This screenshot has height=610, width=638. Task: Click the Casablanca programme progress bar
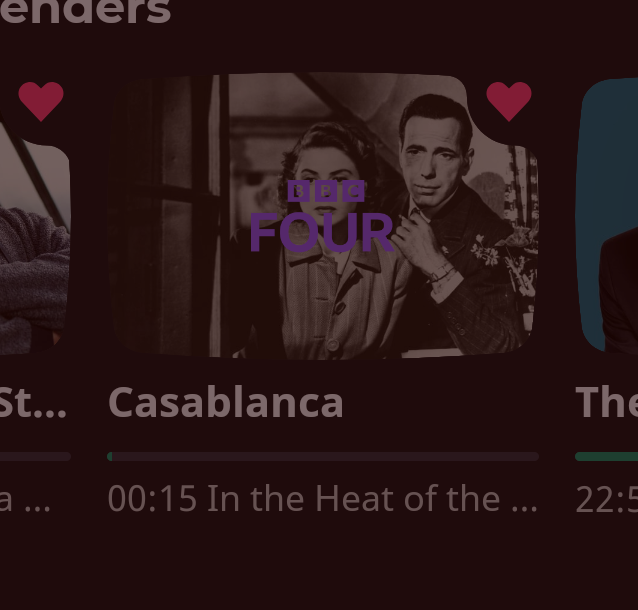(323, 457)
